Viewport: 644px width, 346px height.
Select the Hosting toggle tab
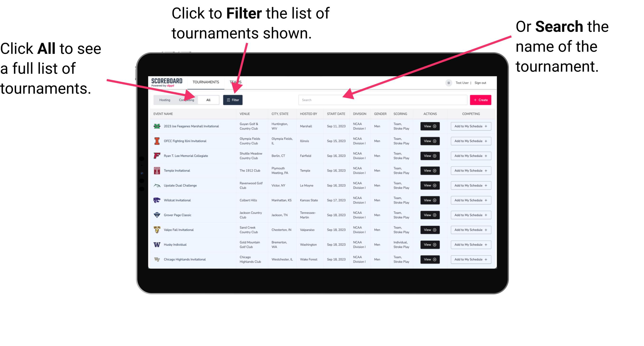164,100
